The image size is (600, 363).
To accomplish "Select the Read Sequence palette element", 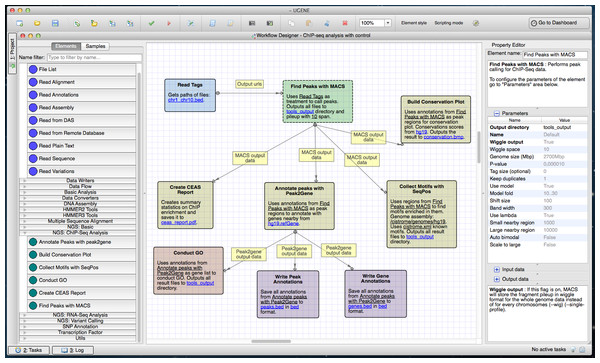I will pos(82,158).
